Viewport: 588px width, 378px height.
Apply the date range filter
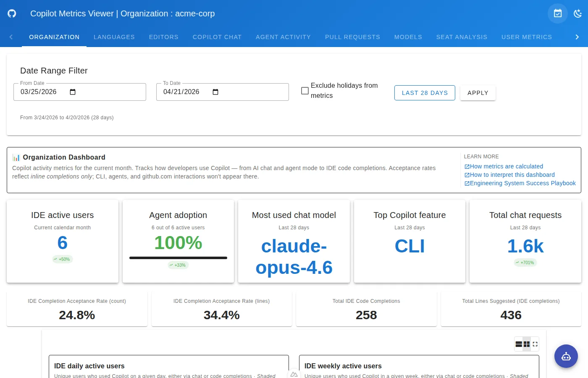tap(478, 93)
